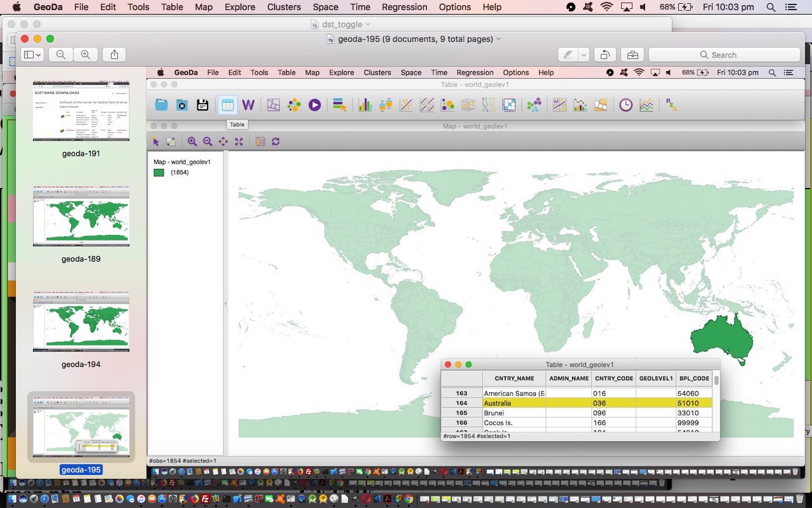The height and width of the screenshot is (508, 812).
Task: Click the Notification Center icon in menu bar
Action: click(790, 7)
